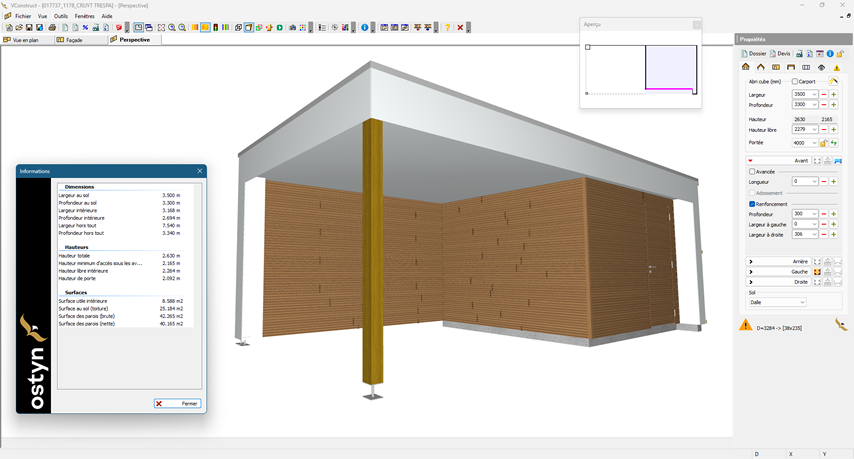Click the Fermer button in Informations
The image size is (854, 459).
coord(178,403)
